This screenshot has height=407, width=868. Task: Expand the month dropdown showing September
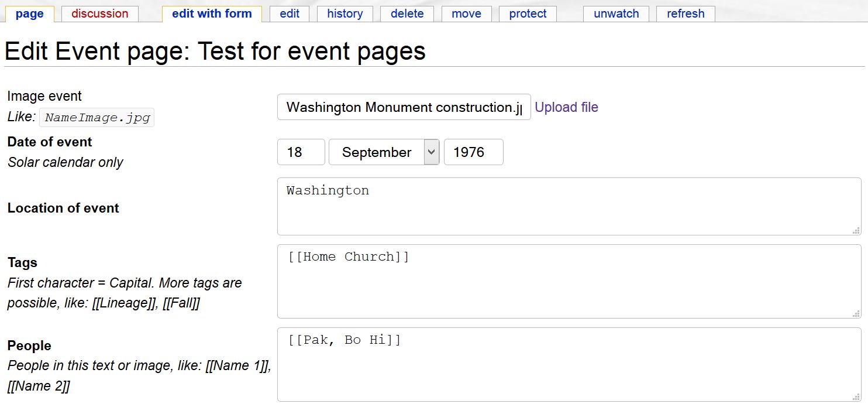click(x=384, y=152)
